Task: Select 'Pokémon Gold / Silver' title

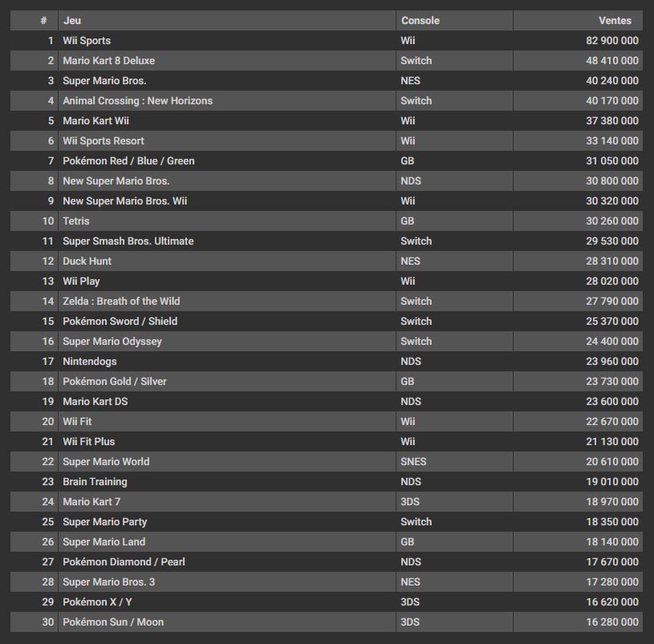Action: (115, 382)
